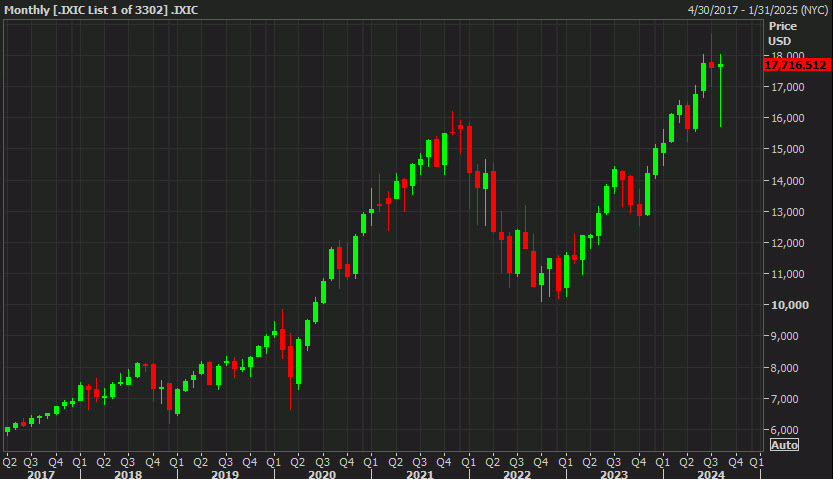The width and height of the screenshot is (833, 479).
Task: Click the 11,000 price axis label
Action: [787, 274]
